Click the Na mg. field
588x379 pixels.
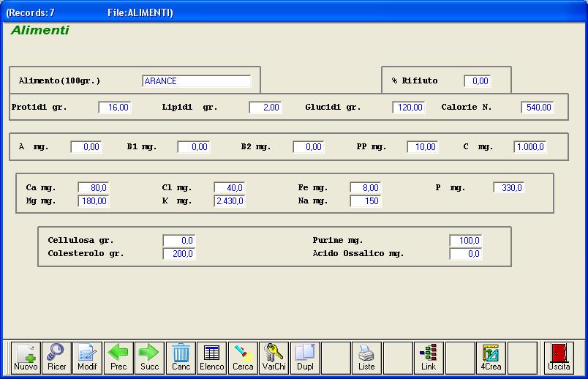pos(366,201)
